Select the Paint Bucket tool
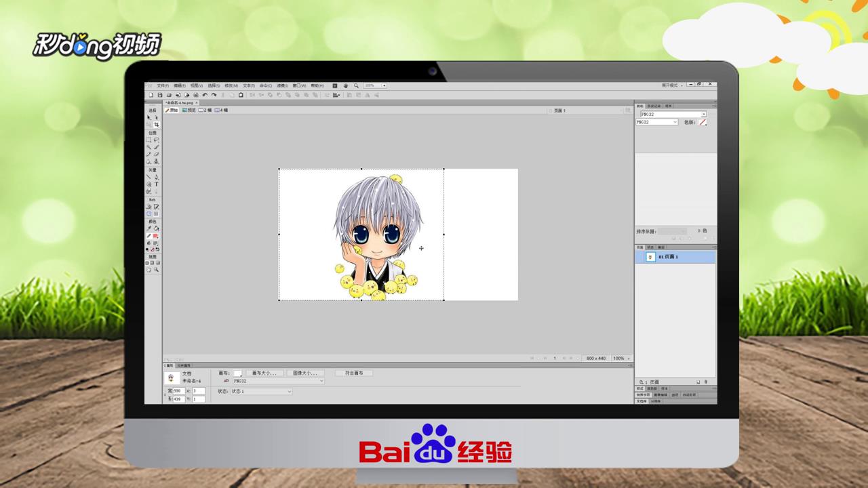Viewport: 868px width, 488px height. tap(156, 228)
